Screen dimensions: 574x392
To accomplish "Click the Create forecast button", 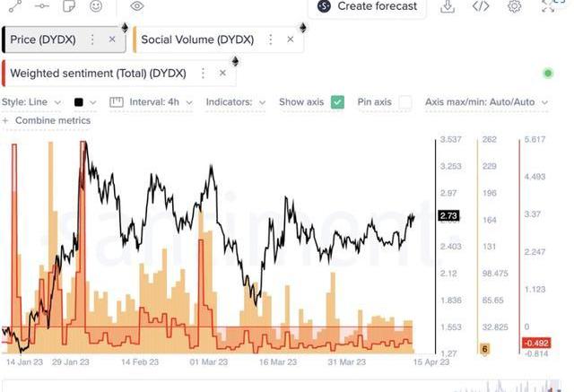I will [368, 6].
